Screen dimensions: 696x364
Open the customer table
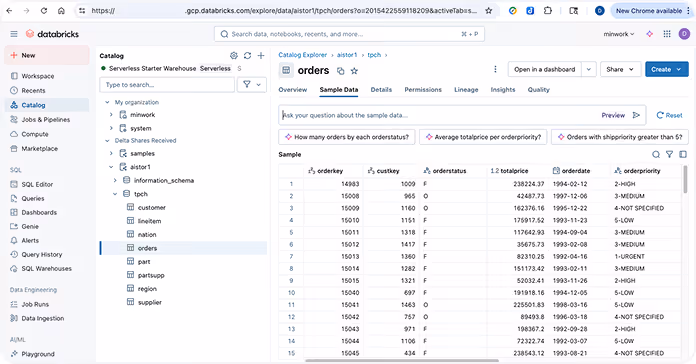point(151,207)
